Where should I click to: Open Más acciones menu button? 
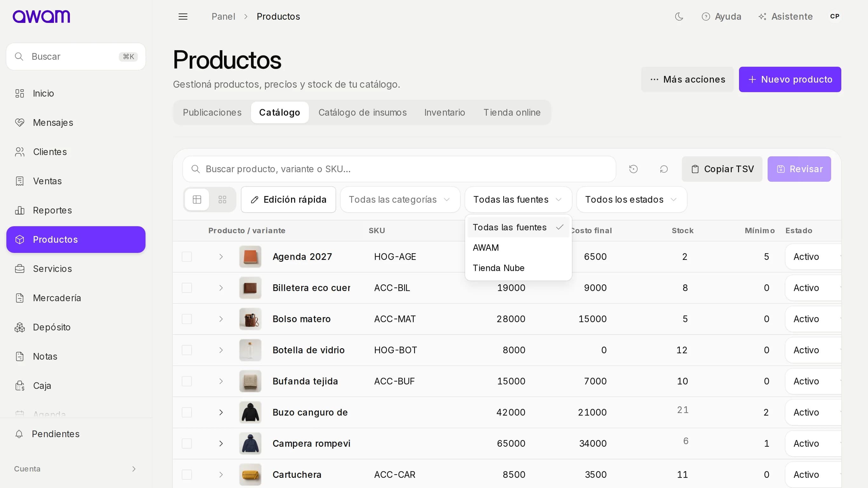[687, 79]
